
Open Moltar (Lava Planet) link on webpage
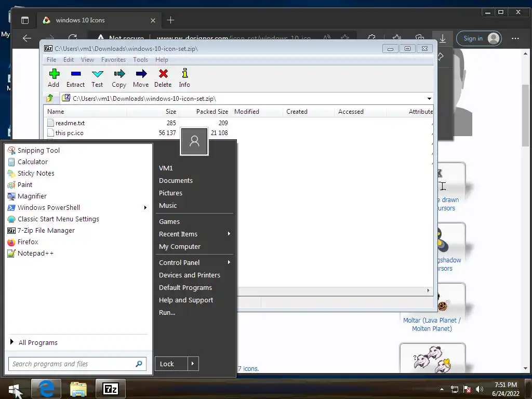[432, 324]
